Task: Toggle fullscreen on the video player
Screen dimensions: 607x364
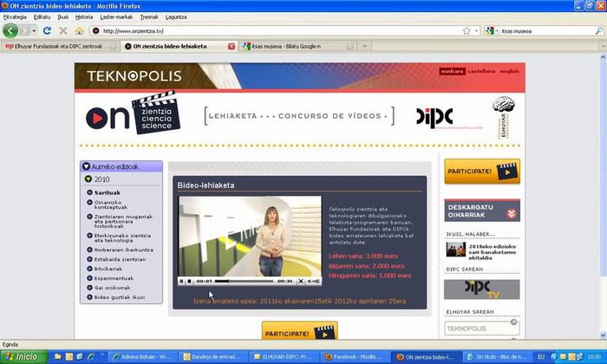Action: tap(301, 281)
